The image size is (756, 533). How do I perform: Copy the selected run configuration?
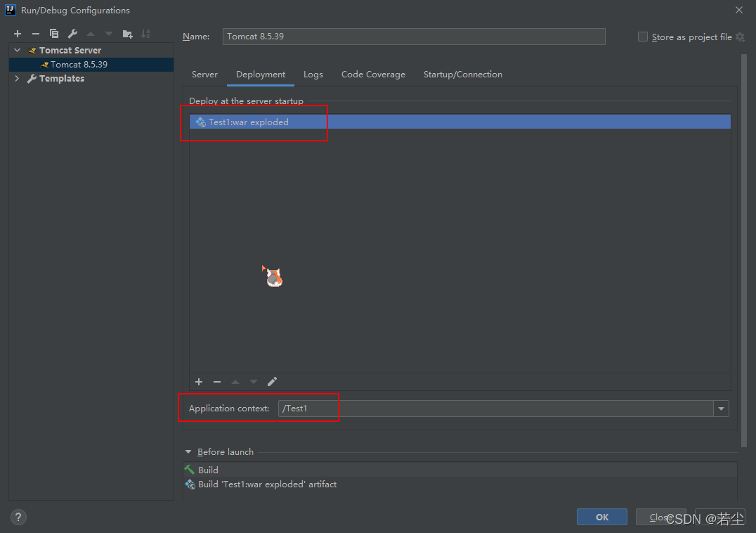click(54, 34)
